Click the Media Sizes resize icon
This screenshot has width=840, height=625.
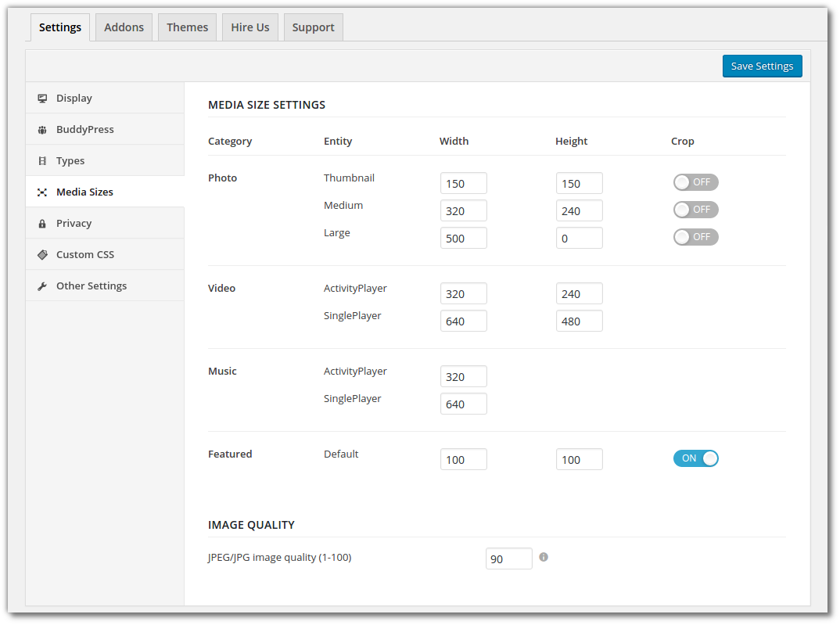click(x=42, y=192)
